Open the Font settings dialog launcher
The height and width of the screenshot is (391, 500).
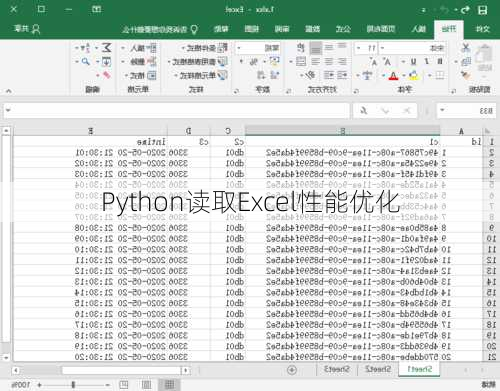point(356,91)
